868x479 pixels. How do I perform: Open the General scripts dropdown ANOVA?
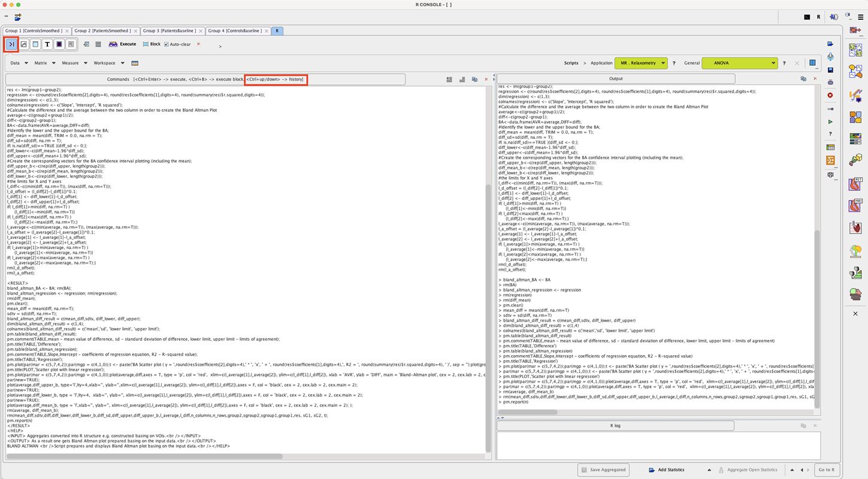pos(740,63)
